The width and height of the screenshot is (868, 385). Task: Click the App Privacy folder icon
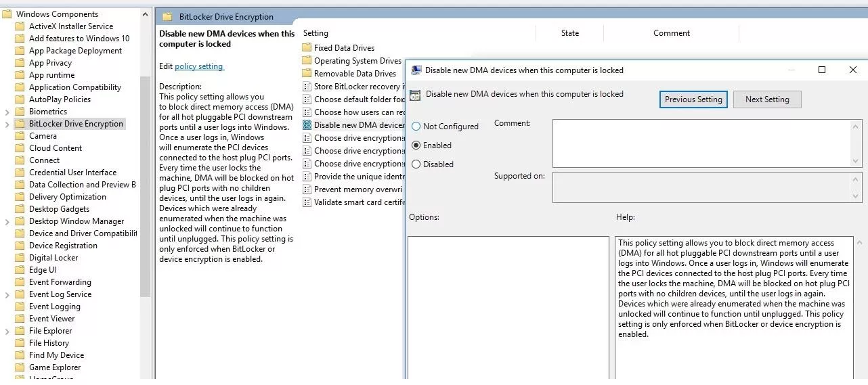click(20, 63)
